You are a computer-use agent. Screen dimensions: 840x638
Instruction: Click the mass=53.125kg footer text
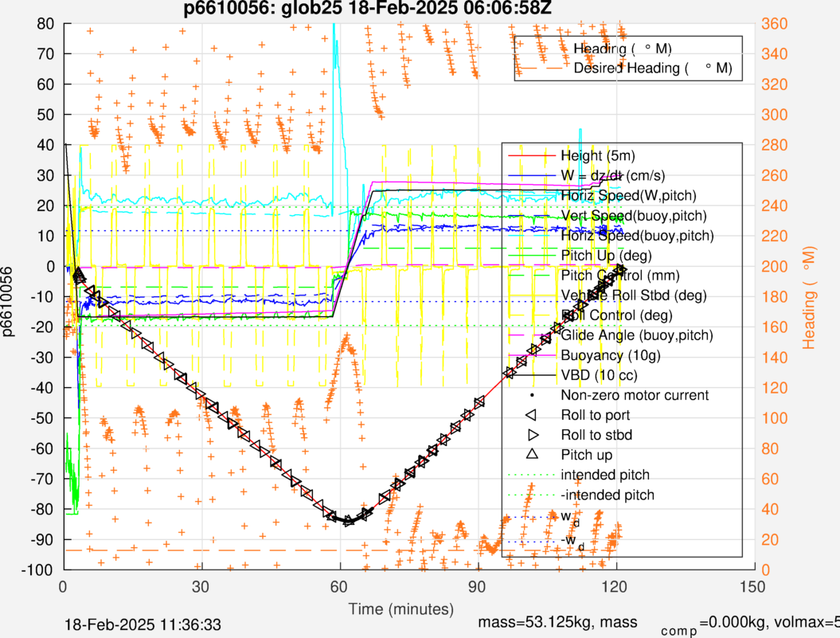coord(557,622)
